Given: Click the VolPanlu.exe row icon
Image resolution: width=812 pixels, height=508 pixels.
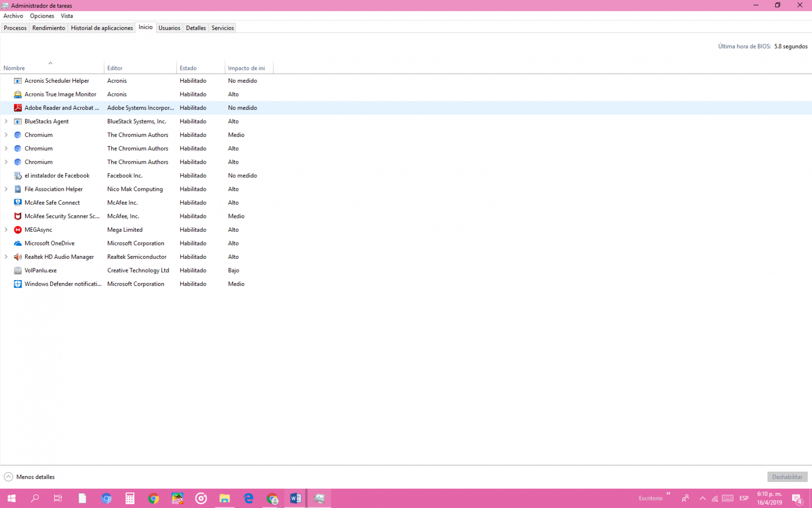Looking at the screenshot, I should tap(18, 270).
